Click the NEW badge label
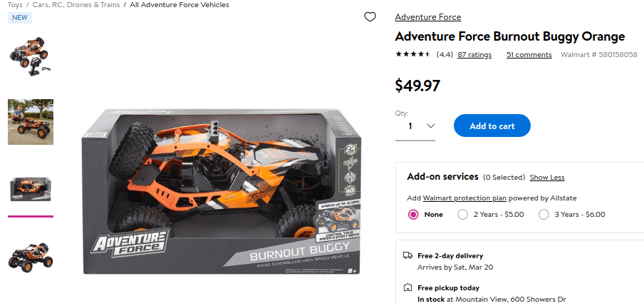Viewport: 644px width, 306px height. pos(20,18)
